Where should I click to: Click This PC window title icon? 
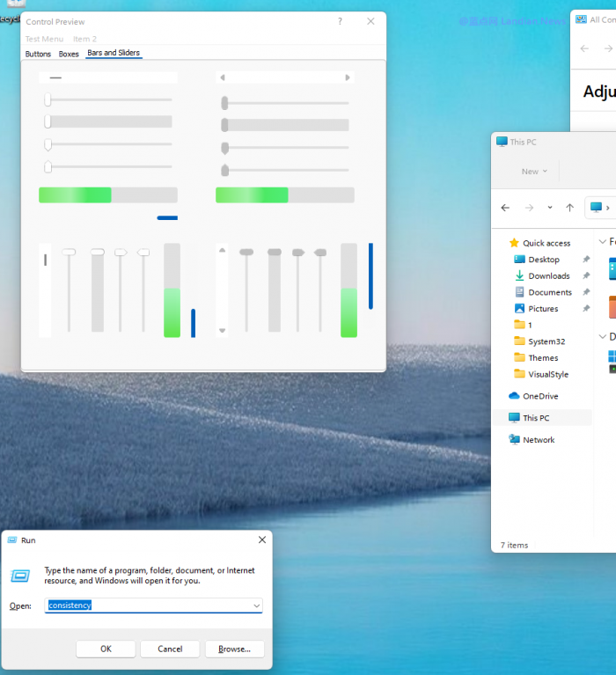[x=502, y=142]
